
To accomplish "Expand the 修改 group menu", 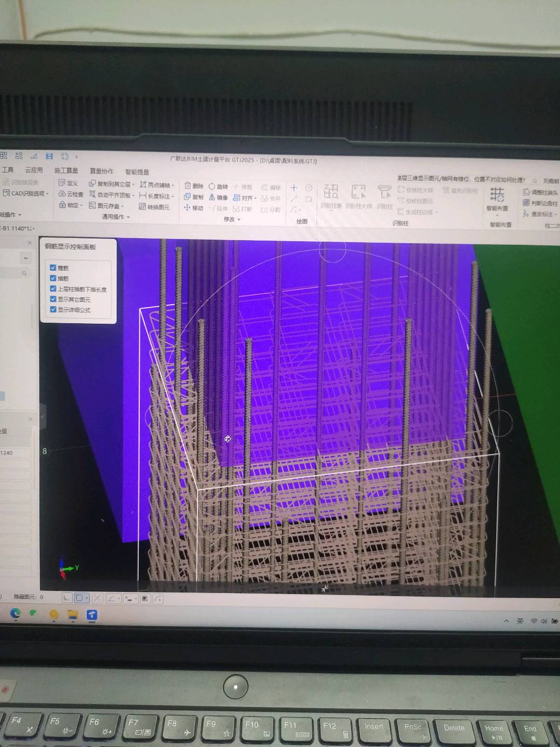I will (x=232, y=219).
